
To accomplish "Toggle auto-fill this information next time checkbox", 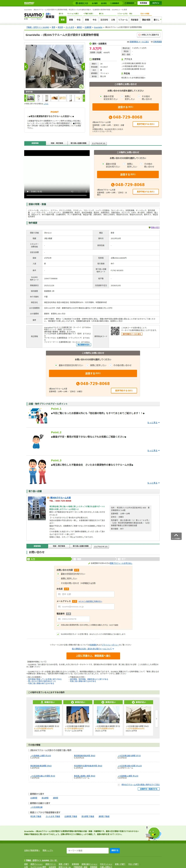I will point(58,625).
